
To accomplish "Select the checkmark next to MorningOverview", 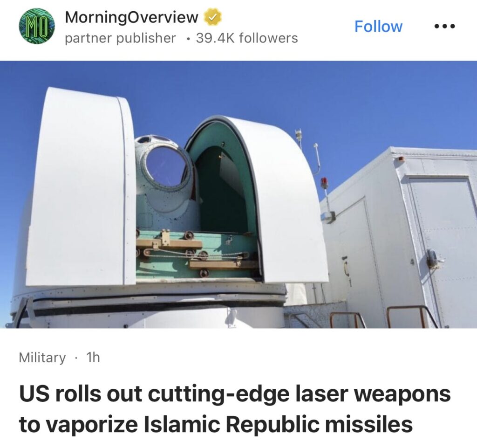I will click(x=212, y=17).
